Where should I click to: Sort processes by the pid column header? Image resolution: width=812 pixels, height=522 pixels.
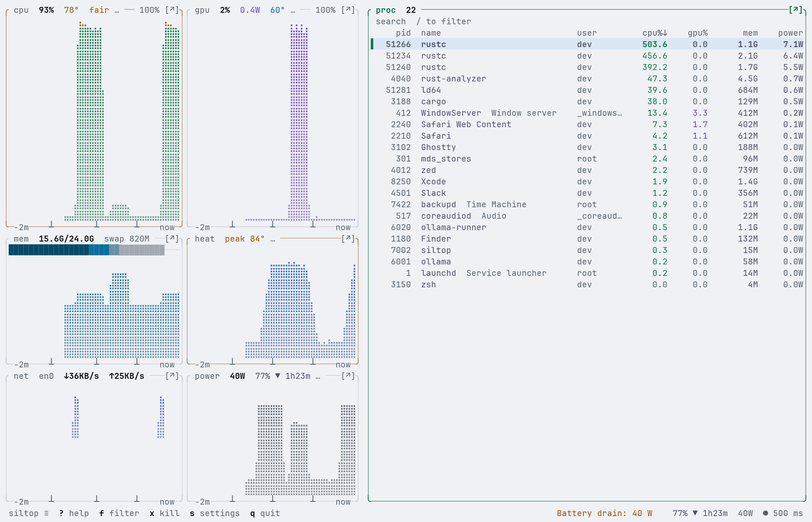coord(403,33)
